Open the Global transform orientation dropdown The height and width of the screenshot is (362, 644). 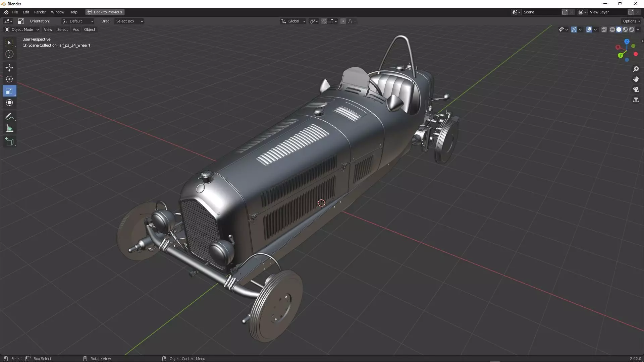(x=293, y=21)
